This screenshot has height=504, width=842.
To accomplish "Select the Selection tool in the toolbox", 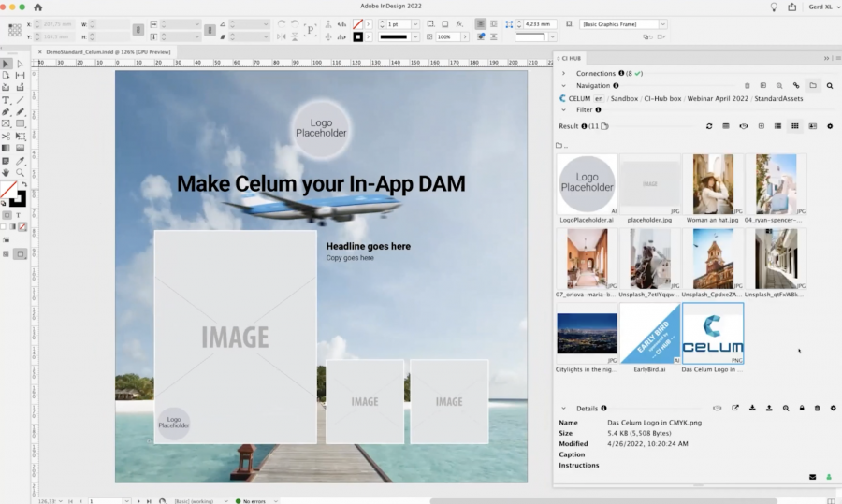I will click(6, 64).
